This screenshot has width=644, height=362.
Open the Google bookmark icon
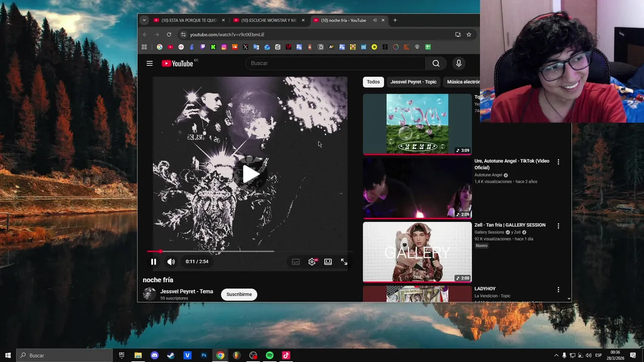[159, 47]
